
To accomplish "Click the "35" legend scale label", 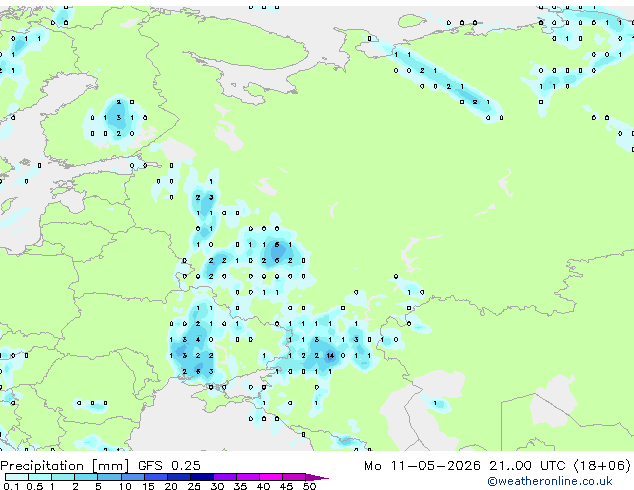I will (x=240, y=486).
